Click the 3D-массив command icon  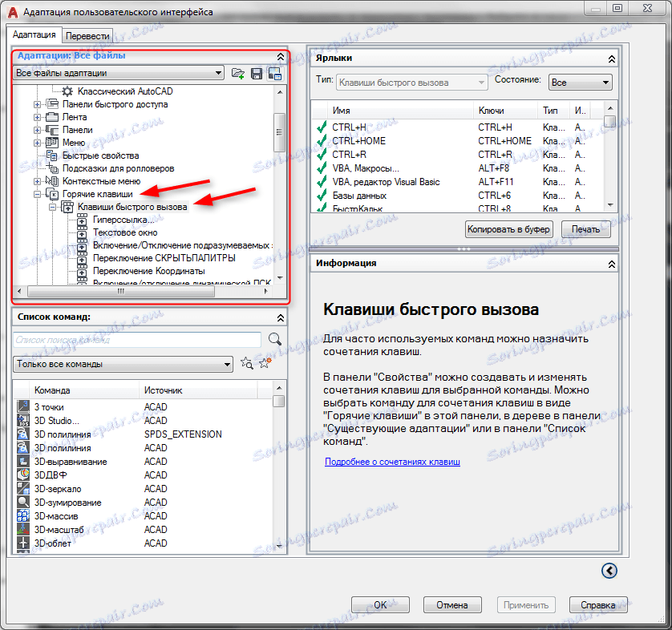(23, 515)
